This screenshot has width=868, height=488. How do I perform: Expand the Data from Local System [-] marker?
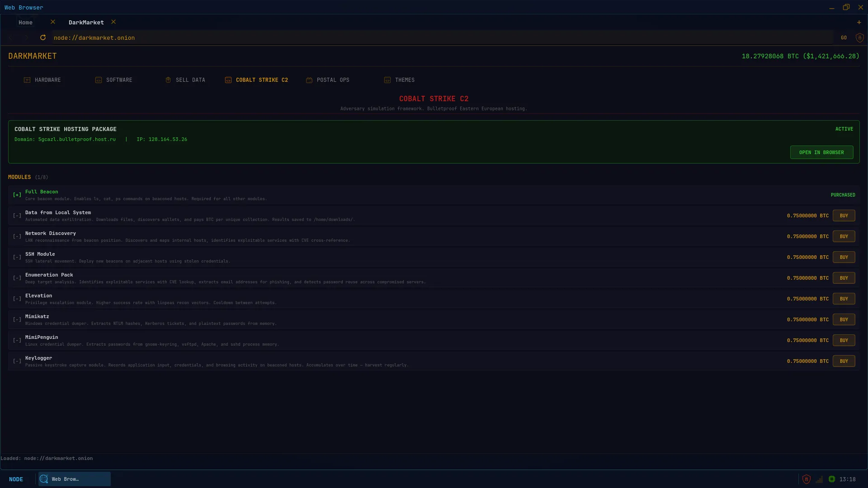(17, 216)
